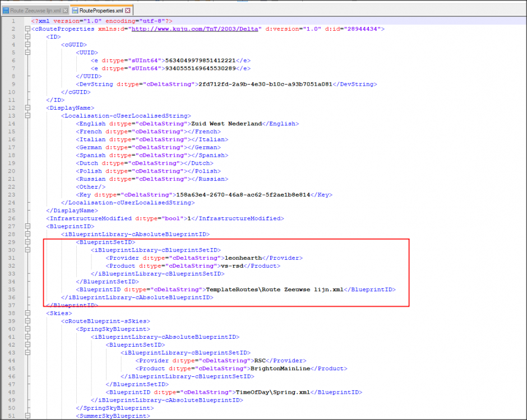
Task: Place cursor in the leonhearth Provider value
Action: click(x=241, y=258)
